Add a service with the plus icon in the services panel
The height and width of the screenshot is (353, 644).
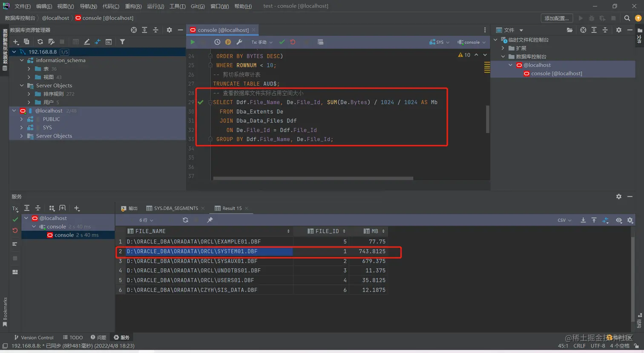77,208
